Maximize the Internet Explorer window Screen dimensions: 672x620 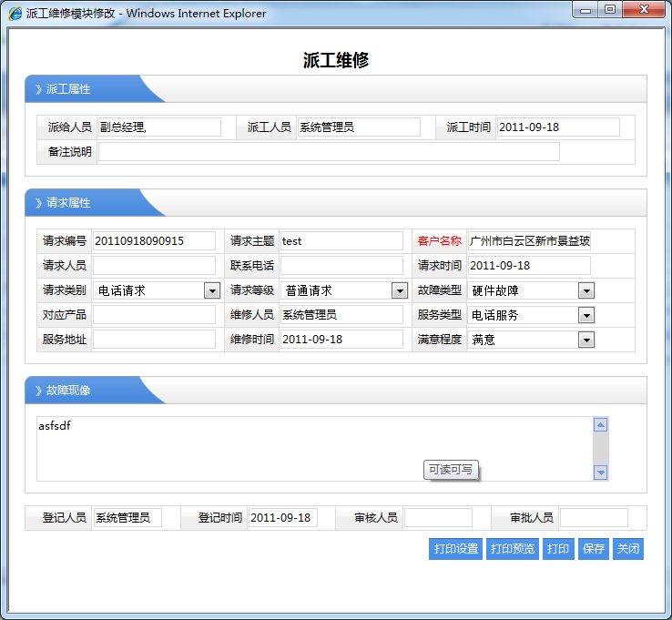(609, 9)
